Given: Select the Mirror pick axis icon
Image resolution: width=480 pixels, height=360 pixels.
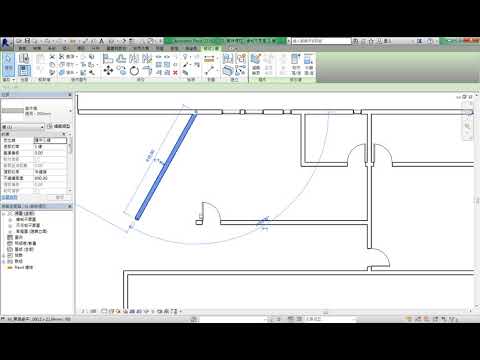Looking at the screenshot, I should click(x=134, y=59).
